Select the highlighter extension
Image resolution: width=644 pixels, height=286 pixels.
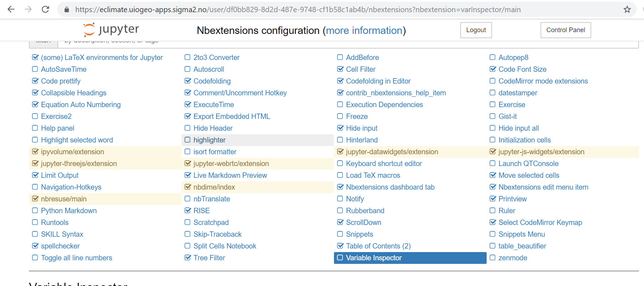209,140
